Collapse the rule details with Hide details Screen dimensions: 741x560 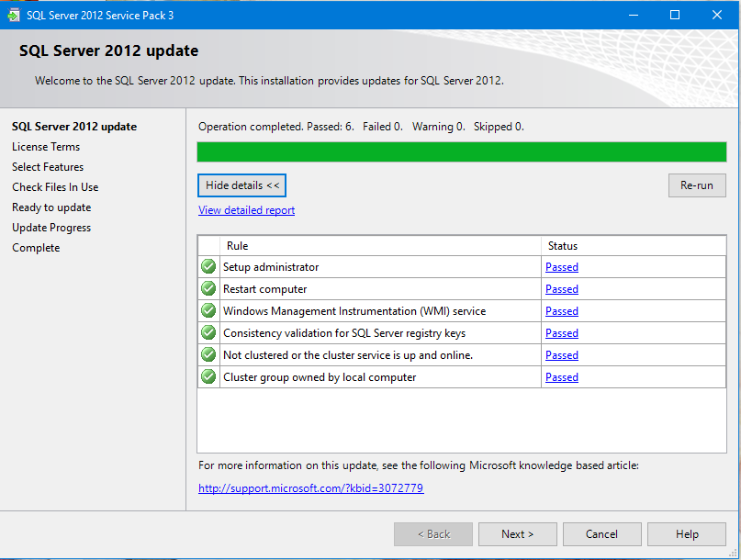[x=241, y=185]
